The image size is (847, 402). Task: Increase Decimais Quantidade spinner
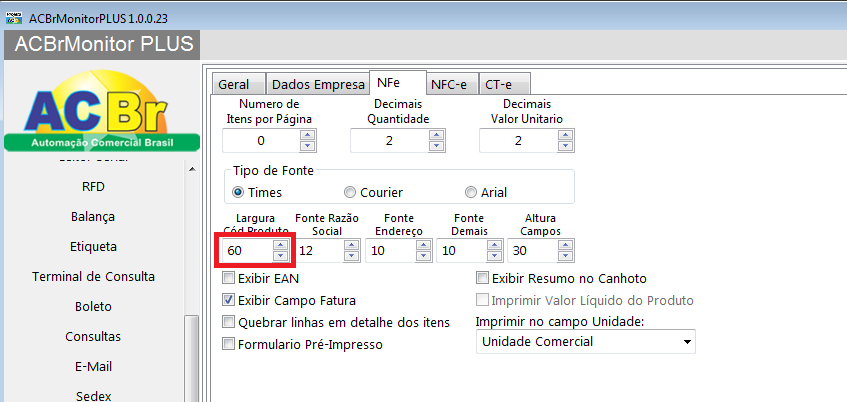coord(436,135)
